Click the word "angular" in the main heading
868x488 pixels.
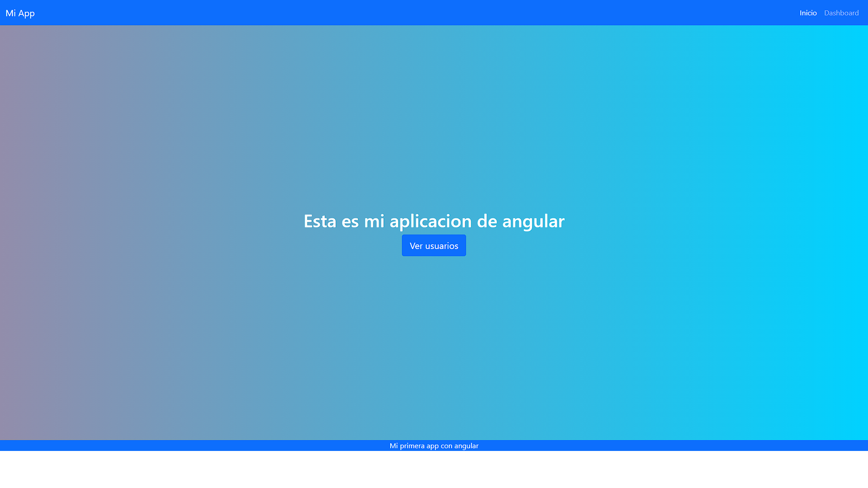tap(533, 221)
